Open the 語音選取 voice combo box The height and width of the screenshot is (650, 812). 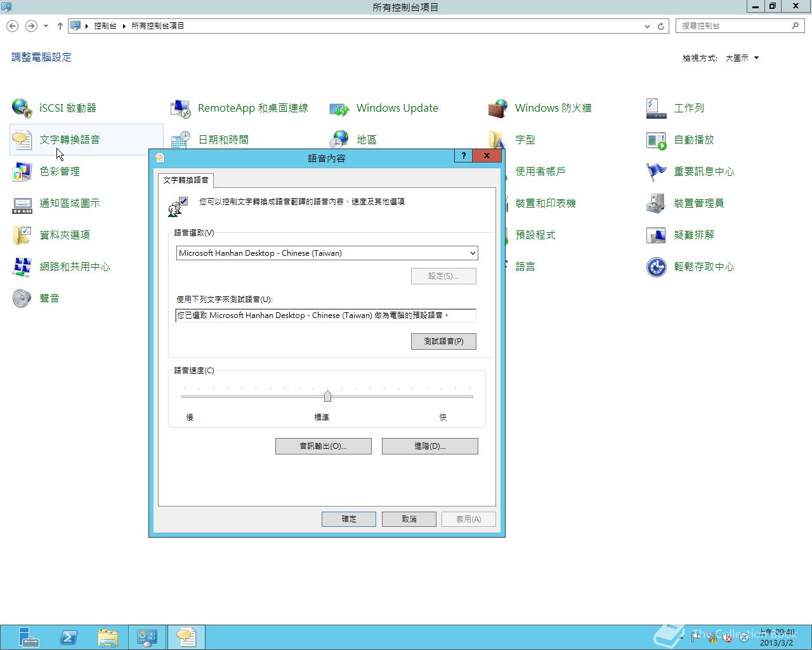[x=327, y=253]
